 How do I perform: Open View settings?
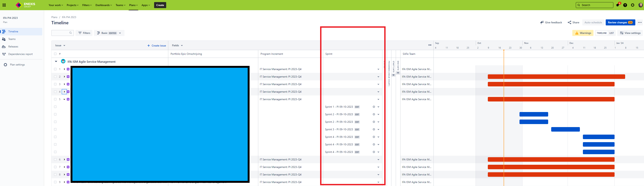[630, 33]
